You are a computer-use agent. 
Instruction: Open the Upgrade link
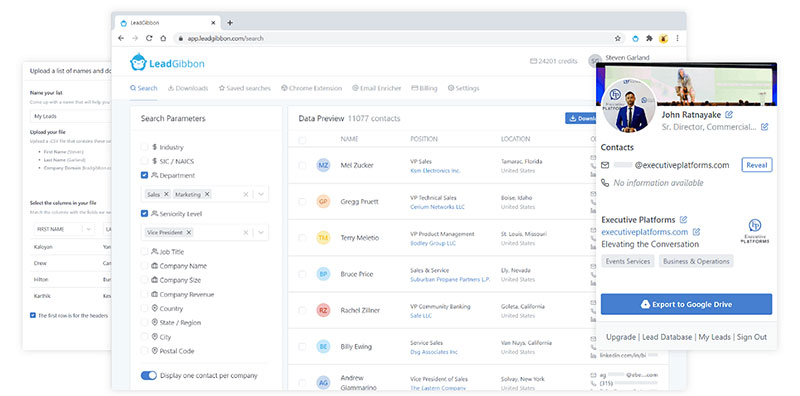click(x=620, y=337)
